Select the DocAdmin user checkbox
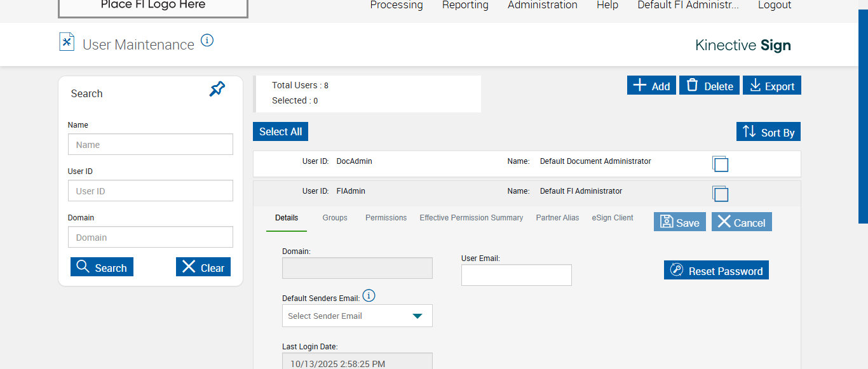Screen dimensions: 868x369 coord(721,164)
